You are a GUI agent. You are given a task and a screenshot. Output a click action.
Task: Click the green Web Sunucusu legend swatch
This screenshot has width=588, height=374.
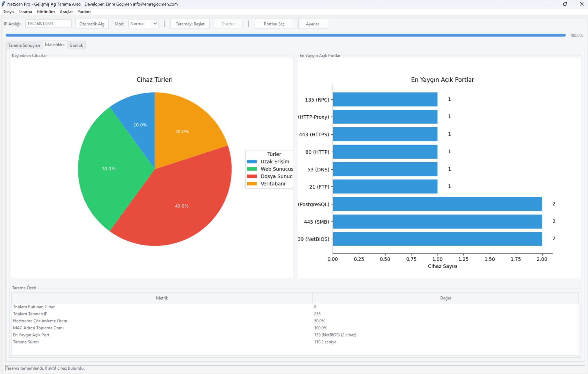[252, 169]
